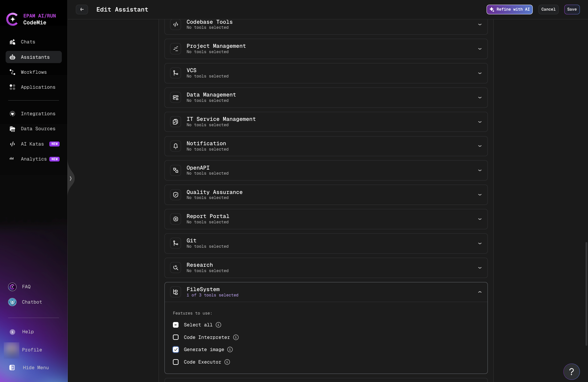
Task: Click the back arrow beside Edit Assistant
Action: 82,9
